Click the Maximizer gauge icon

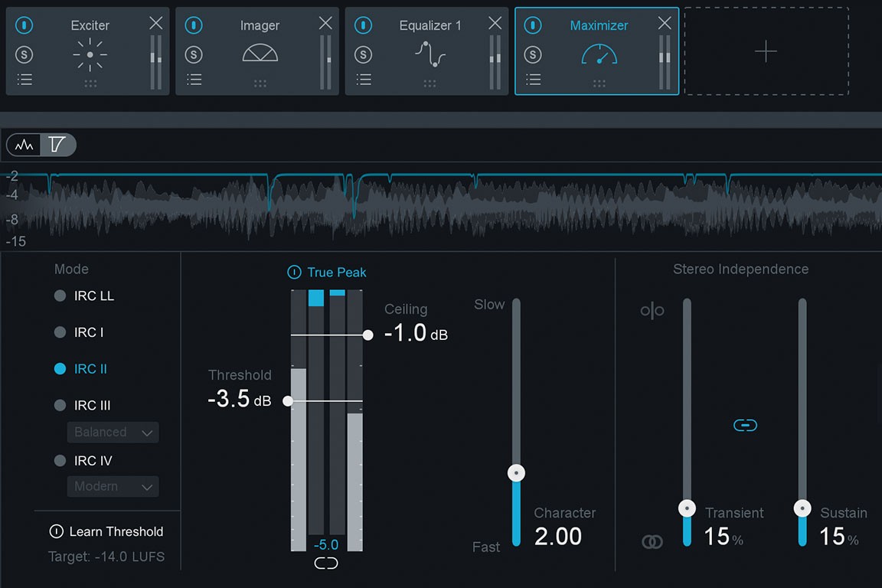coord(599,54)
